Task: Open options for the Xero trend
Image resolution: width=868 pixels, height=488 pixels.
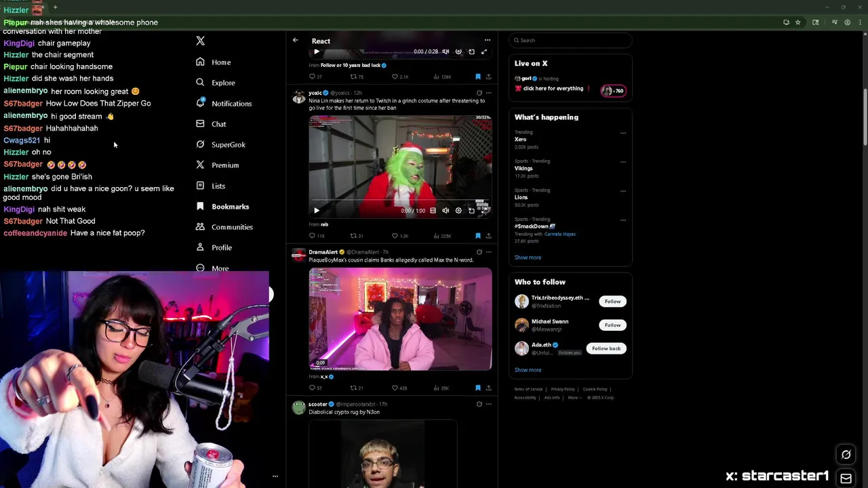Action: coord(623,133)
